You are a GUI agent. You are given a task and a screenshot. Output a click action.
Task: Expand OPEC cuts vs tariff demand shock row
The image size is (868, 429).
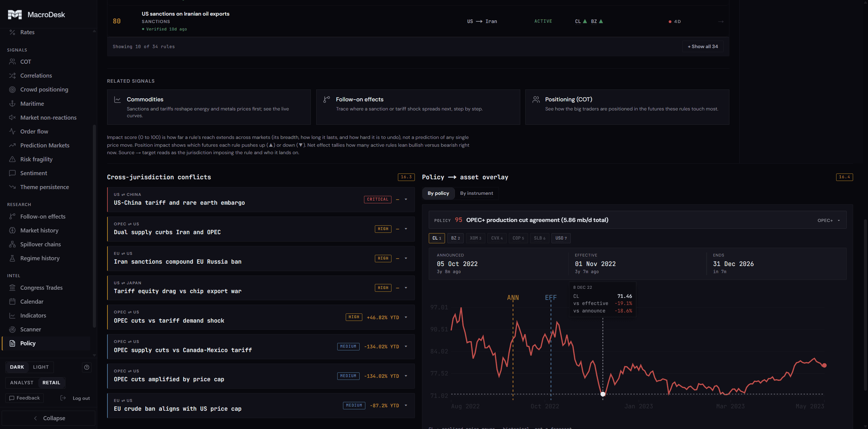click(x=406, y=318)
